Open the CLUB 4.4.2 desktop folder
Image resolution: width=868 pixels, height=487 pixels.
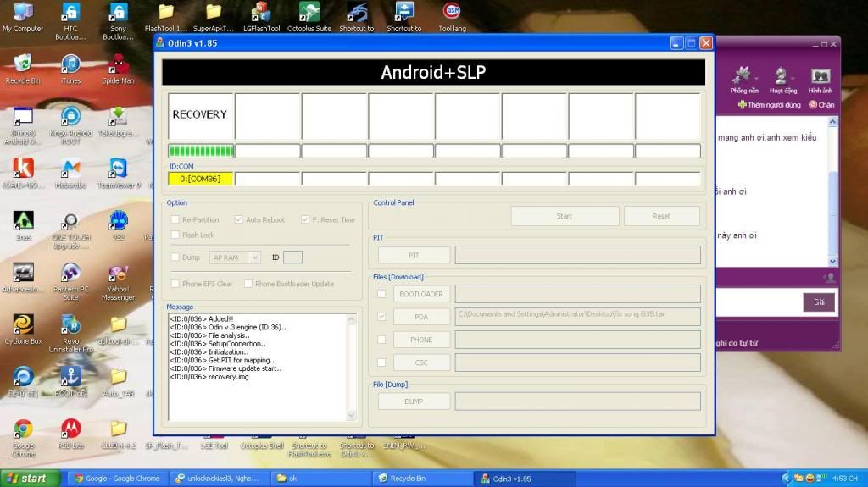119,434
